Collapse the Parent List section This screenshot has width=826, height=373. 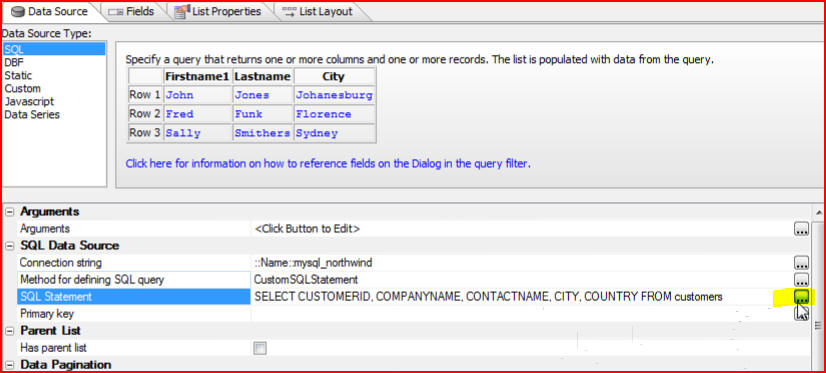[x=9, y=331]
